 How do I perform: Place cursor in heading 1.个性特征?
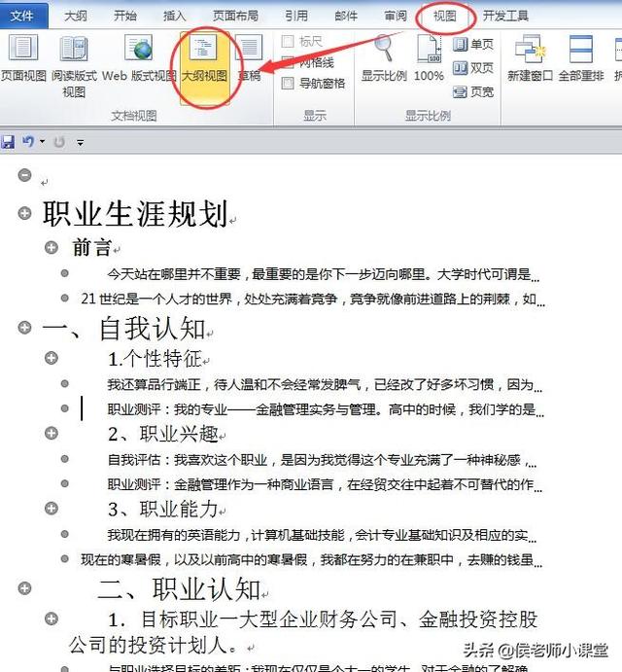point(155,359)
